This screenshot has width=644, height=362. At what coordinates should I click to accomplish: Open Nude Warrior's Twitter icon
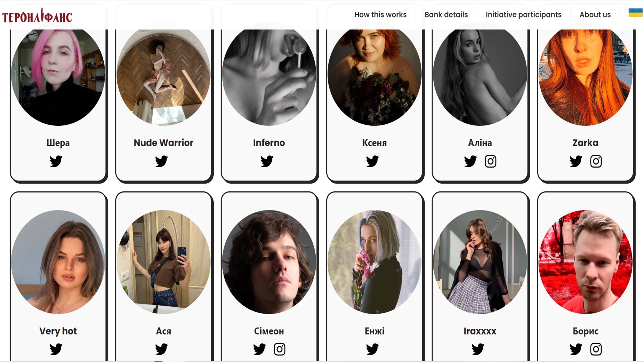point(161,161)
